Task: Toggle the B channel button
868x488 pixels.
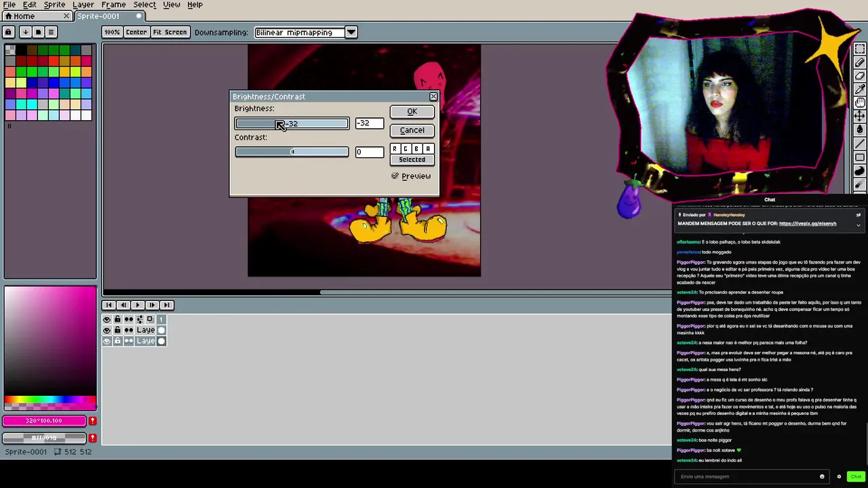Action: [416, 148]
